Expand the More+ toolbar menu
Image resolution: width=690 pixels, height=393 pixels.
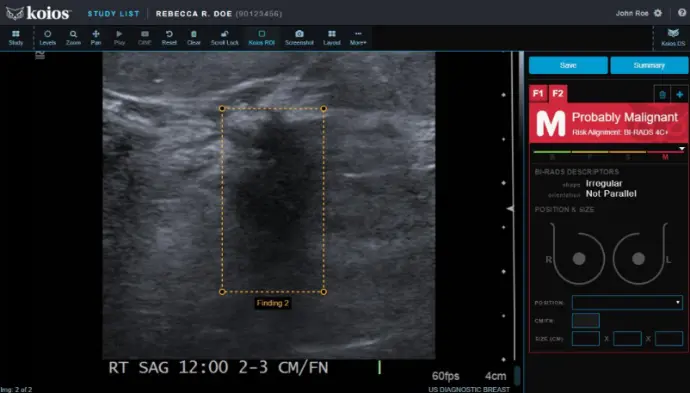(x=358, y=37)
